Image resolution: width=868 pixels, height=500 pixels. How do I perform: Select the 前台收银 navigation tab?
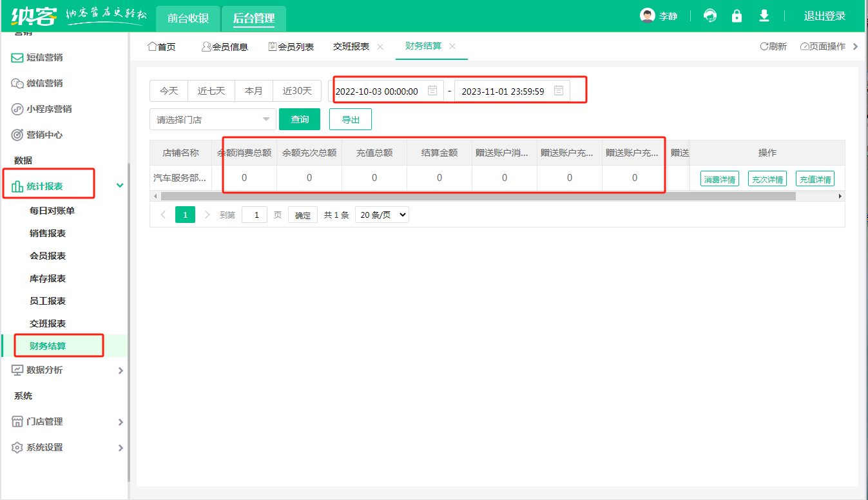click(187, 19)
